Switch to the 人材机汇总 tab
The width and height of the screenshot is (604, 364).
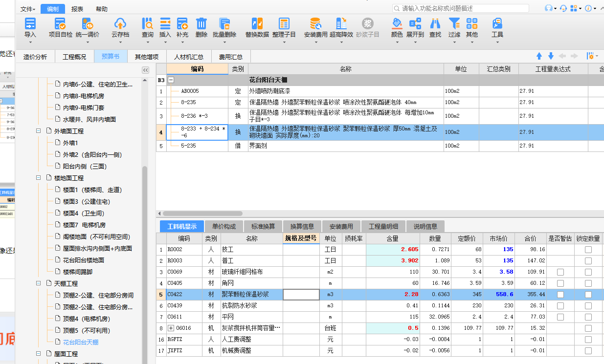click(189, 57)
